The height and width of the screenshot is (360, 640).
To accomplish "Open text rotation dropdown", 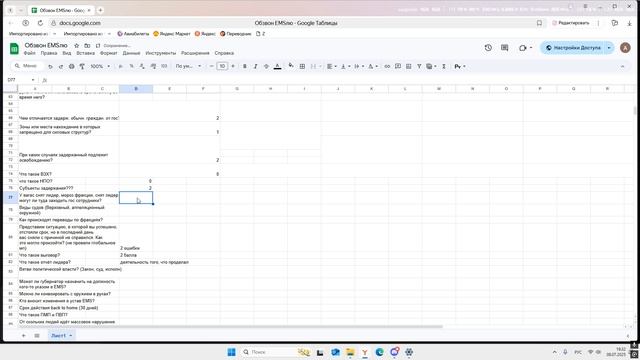I will (373, 66).
